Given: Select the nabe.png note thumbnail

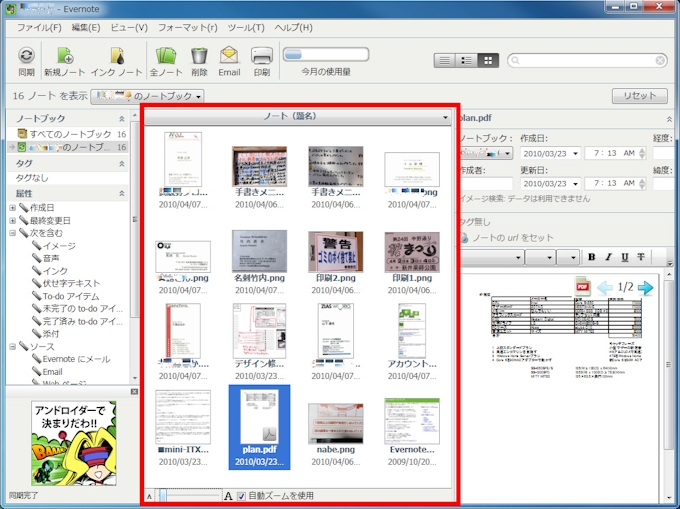Looking at the screenshot, I should pos(335,426).
